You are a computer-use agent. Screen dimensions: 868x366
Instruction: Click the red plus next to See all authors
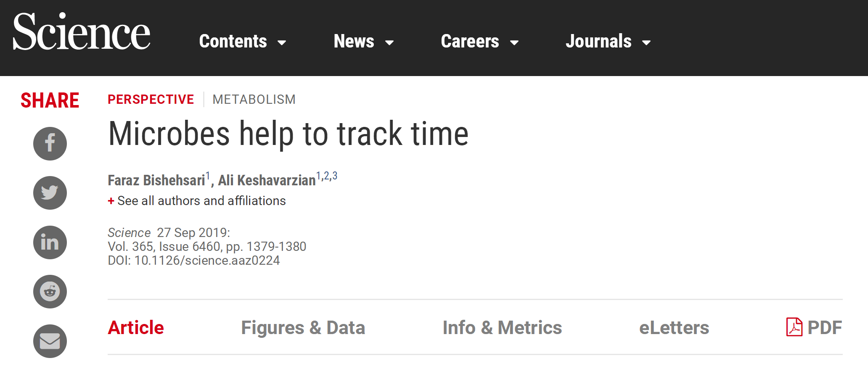click(111, 201)
